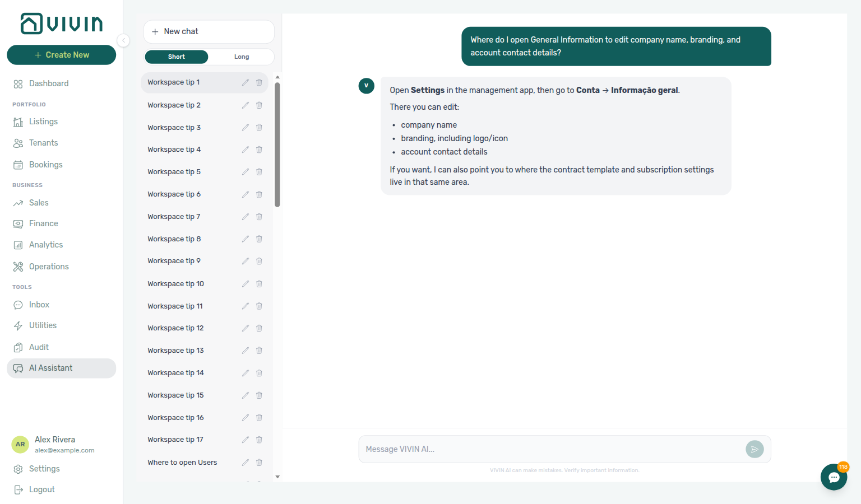Switch to Short response mode

(x=176, y=57)
